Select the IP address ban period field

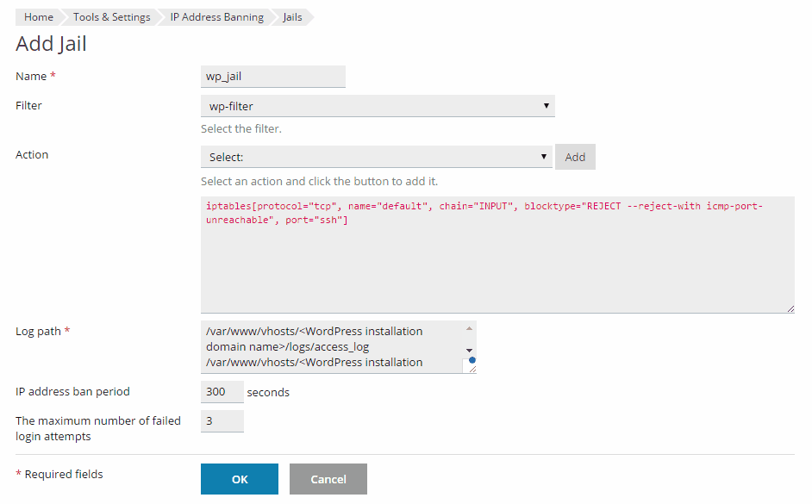[x=222, y=392]
